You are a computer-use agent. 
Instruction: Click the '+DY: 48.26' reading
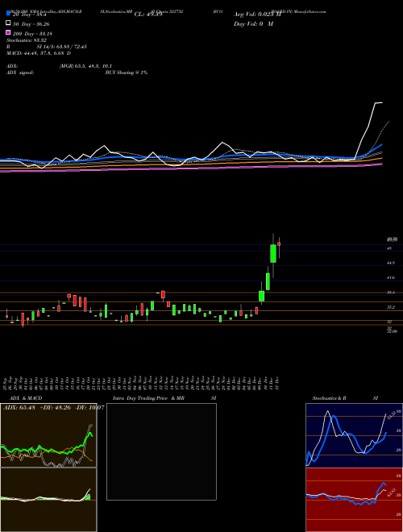56,407
